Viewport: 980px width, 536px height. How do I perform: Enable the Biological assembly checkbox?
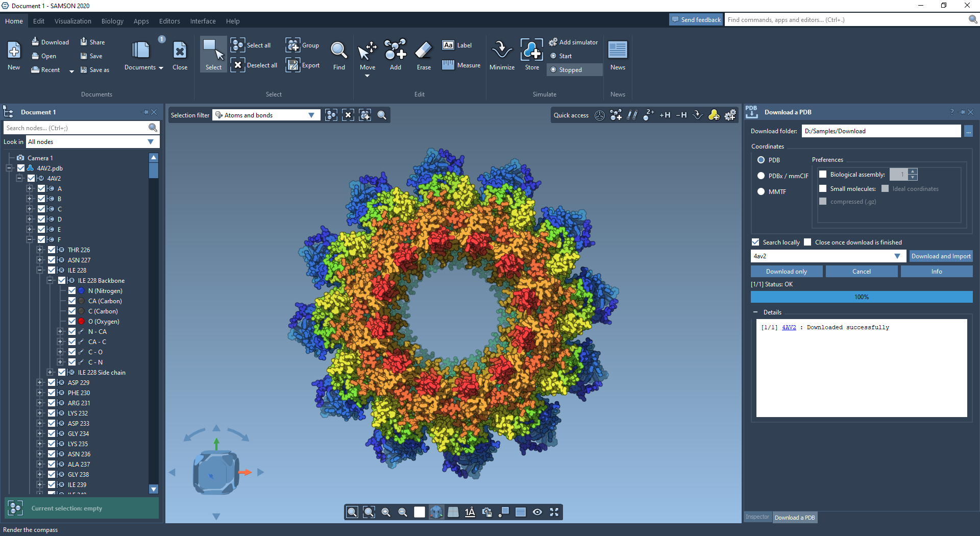click(x=823, y=175)
